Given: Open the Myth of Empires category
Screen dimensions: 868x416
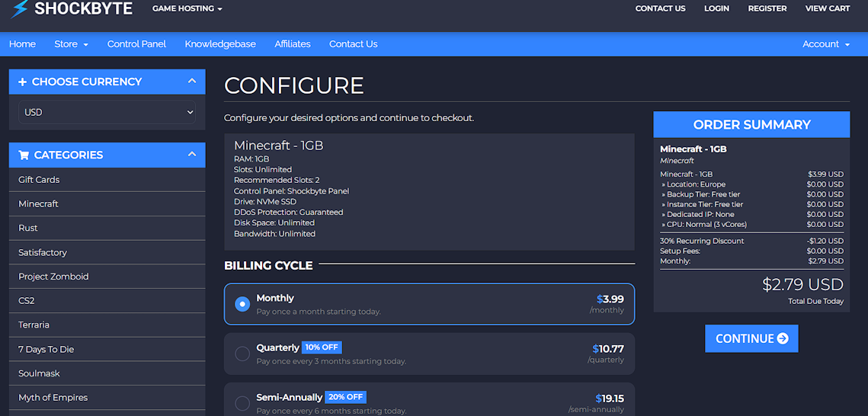Looking at the screenshot, I should 107,398.
